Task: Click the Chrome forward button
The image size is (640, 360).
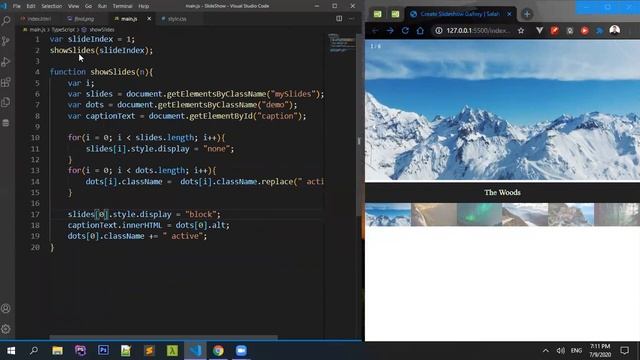Action: coord(390,31)
